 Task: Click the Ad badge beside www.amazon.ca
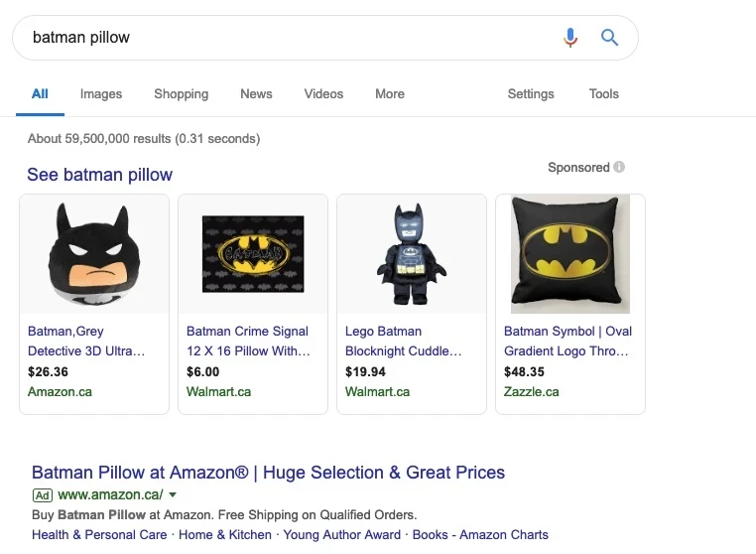(42, 494)
